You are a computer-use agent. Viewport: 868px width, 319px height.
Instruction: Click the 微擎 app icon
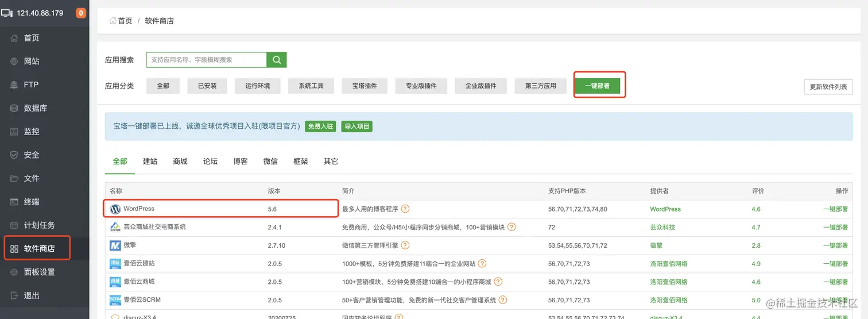(x=115, y=245)
